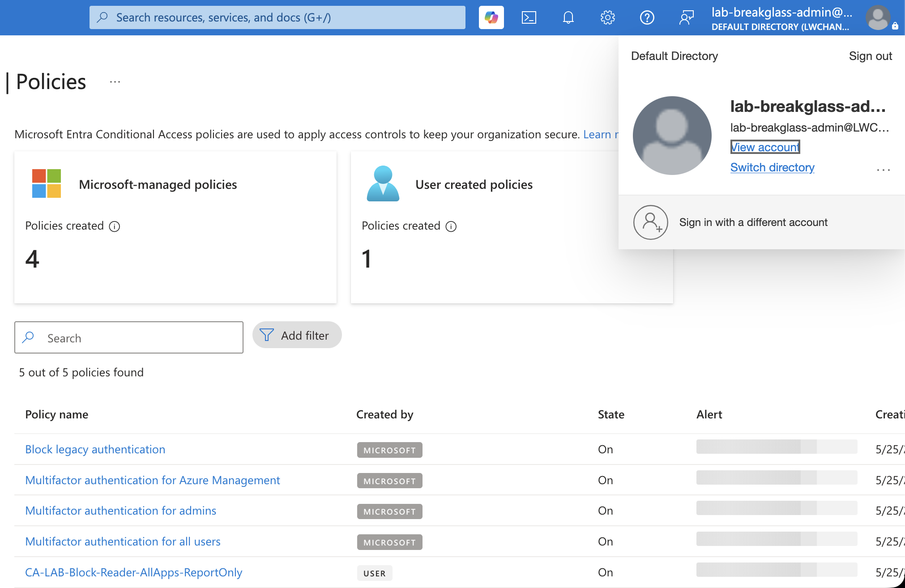Show info for User created Policies created
905x588 pixels.
click(451, 226)
